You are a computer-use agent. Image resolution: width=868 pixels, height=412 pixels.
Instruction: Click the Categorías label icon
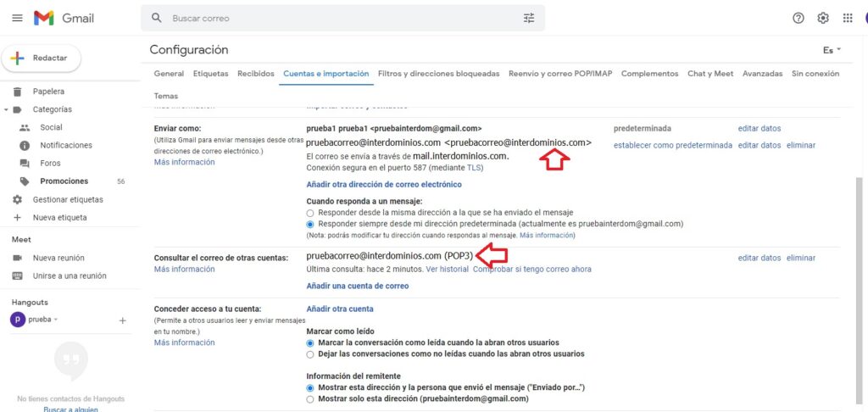click(x=17, y=109)
